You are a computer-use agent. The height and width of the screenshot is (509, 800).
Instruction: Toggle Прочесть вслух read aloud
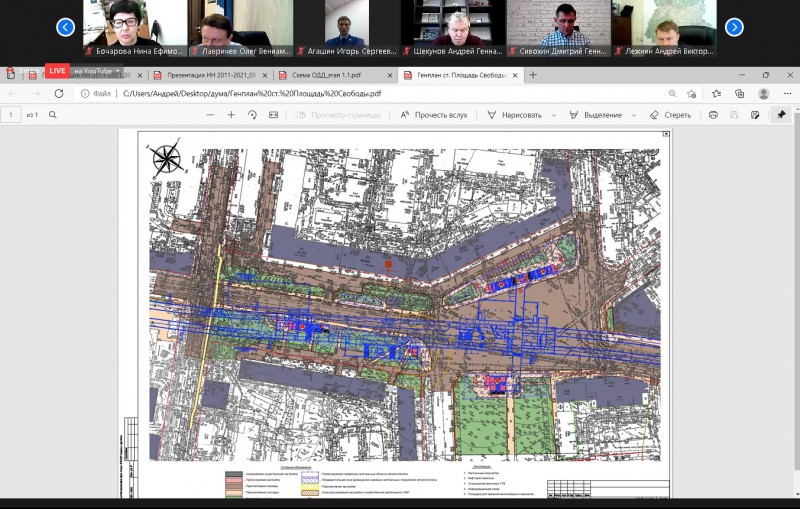[x=434, y=115]
